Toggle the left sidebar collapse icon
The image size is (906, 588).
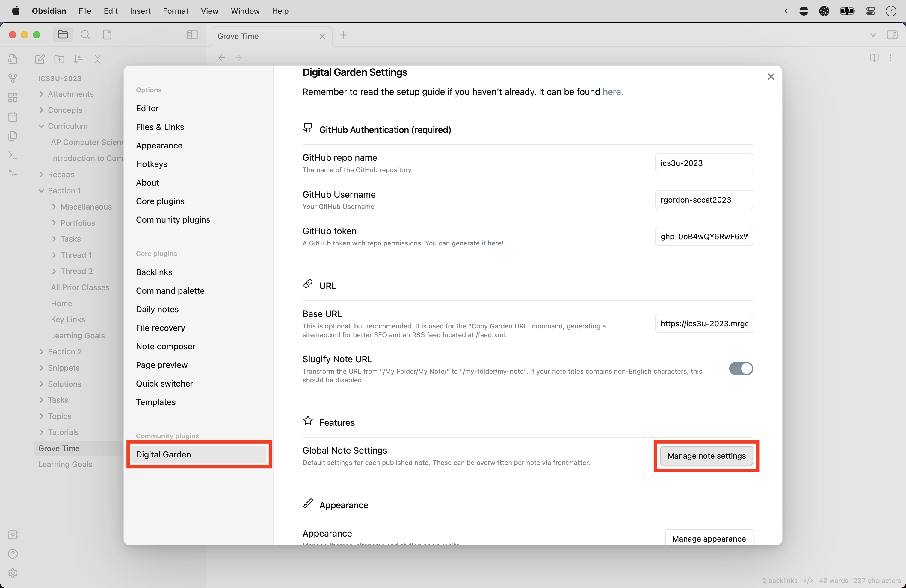tap(192, 35)
